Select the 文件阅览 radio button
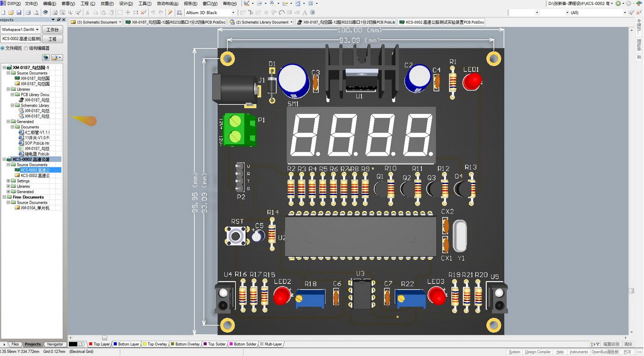The width and height of the screenshot is (644, 356). coord(3,48)
